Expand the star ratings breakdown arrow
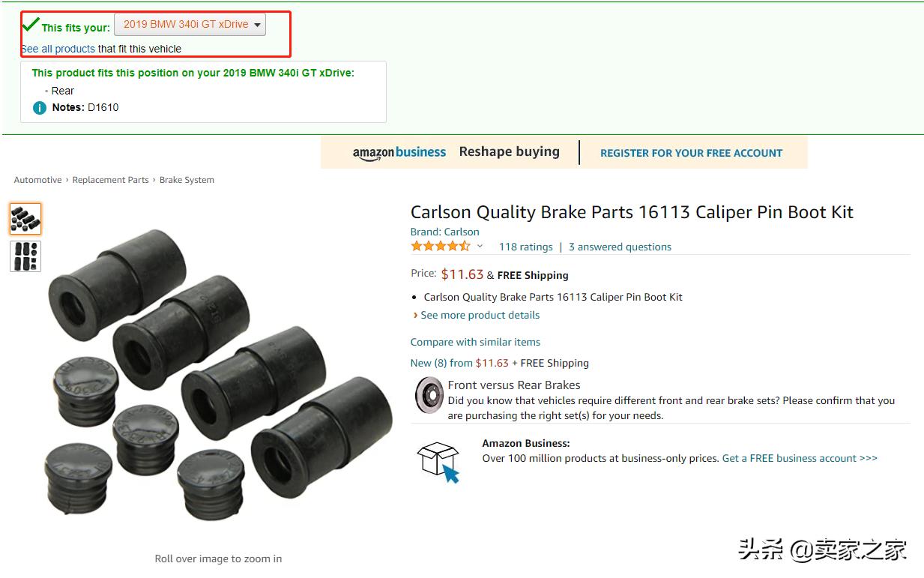 480,247
